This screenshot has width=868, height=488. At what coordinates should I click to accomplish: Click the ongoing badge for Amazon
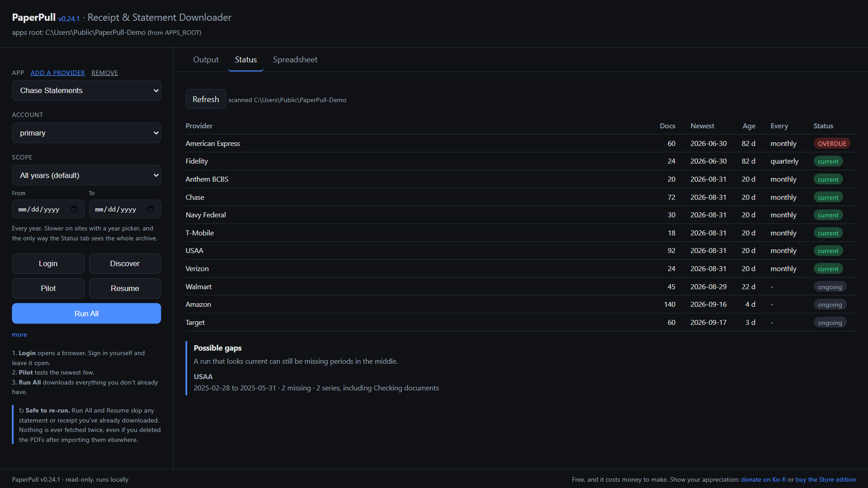click(830, 305)
